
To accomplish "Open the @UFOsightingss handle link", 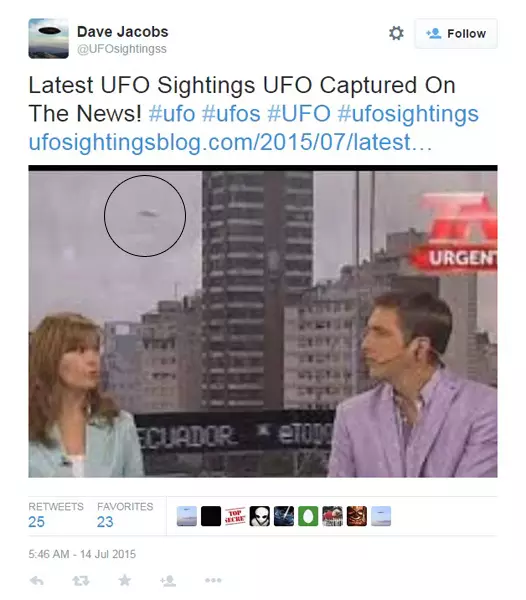I will pos(122,49).
